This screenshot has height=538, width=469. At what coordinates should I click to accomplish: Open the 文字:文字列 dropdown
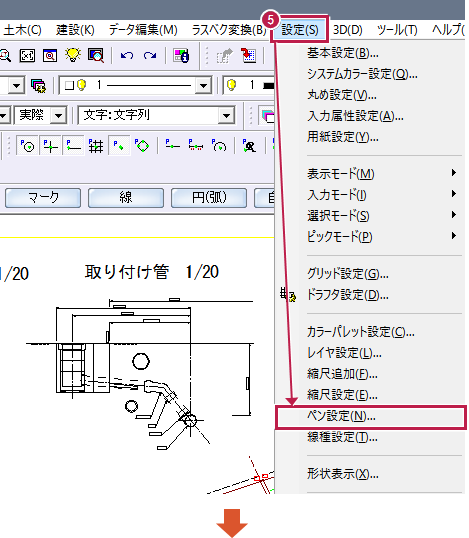[x=156, y=115]
